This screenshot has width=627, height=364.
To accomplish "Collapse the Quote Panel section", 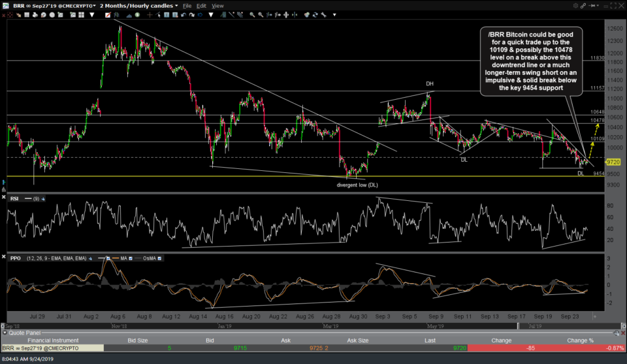I will click(5, 331).
